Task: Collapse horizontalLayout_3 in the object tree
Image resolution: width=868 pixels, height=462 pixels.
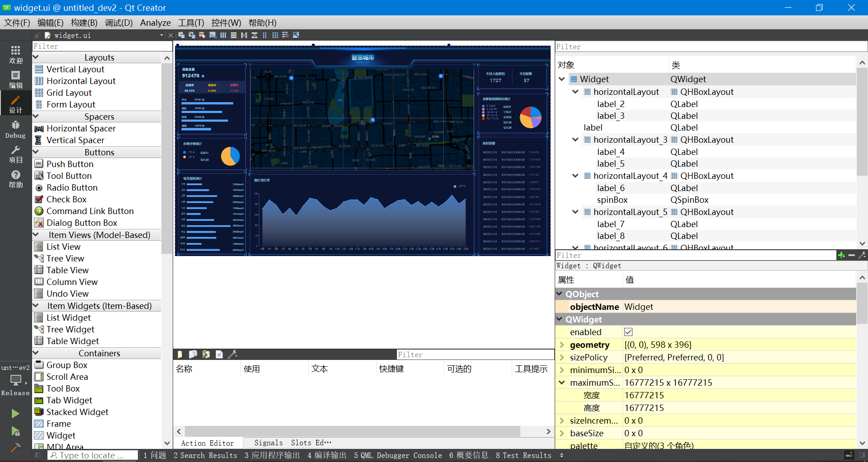Action: [x=575, y=140]
